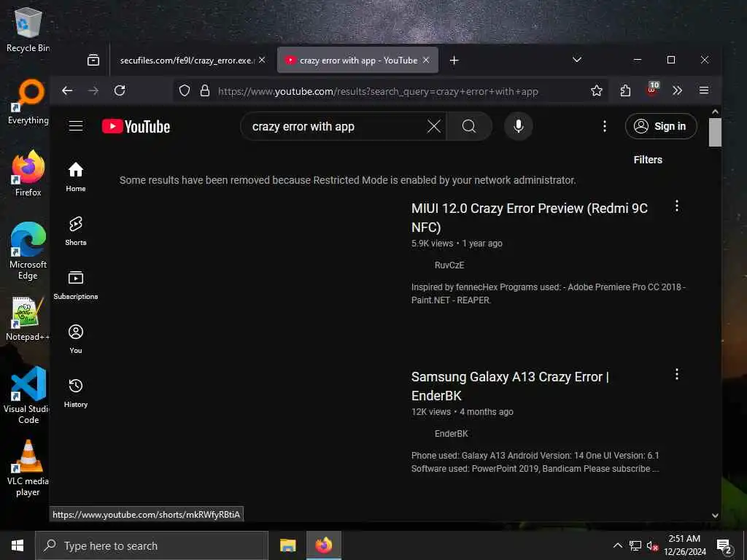747x560 pixels.
Task: Open Firefox View recent browsing icon
Action: tap(93, 60)
